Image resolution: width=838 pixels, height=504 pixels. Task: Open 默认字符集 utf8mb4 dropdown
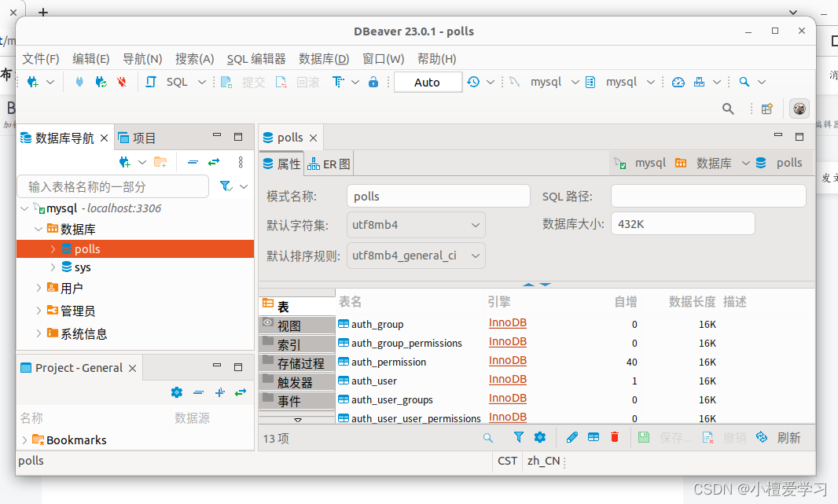click(416, 225)
